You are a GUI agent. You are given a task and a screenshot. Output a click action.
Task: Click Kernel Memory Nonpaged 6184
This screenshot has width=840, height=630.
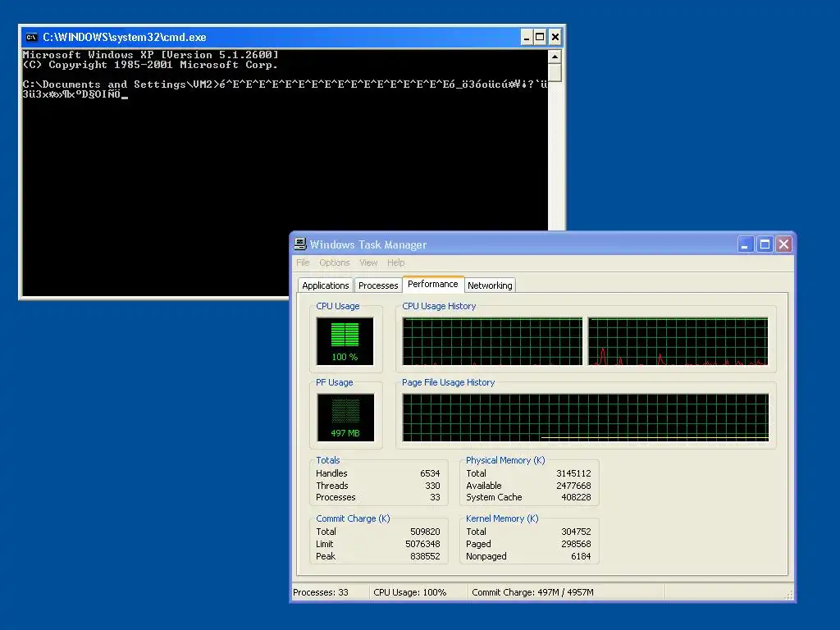click(x=581, y=557)
